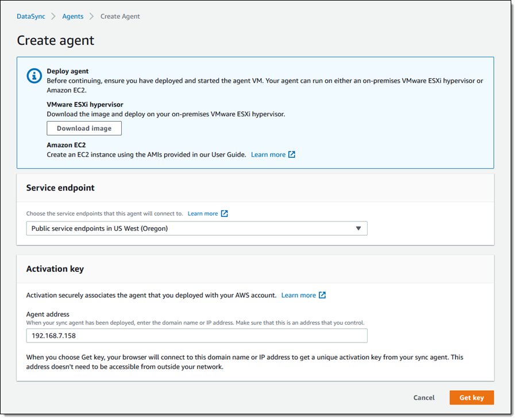Click the Create agent page heading
This screenshot has height=420, width=517.
(56, 40)
